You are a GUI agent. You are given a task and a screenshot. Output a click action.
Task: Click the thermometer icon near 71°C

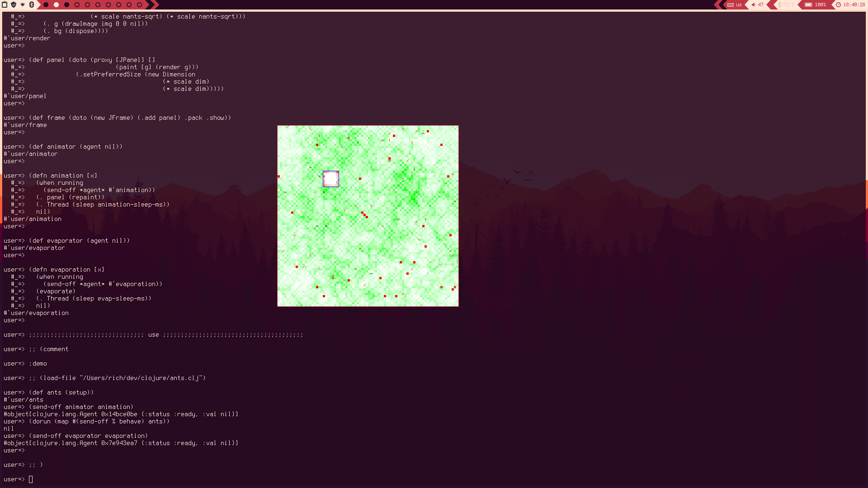click(780, 5)
